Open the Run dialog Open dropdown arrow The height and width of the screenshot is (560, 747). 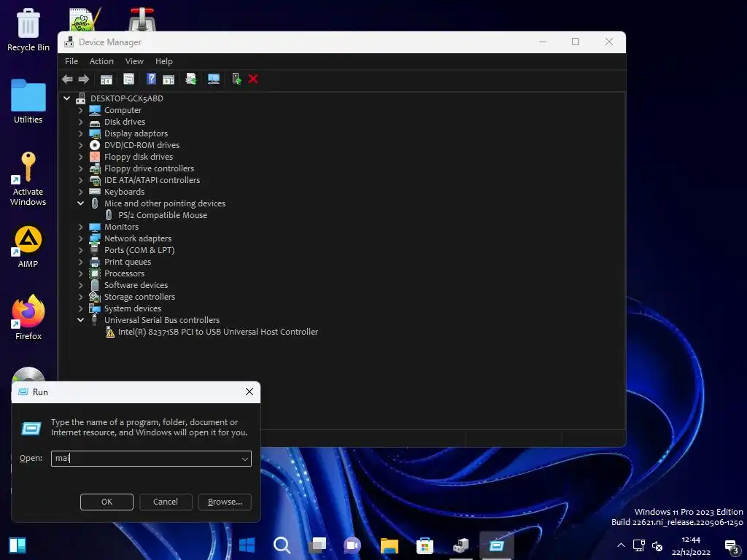click(x=244, y=459)
